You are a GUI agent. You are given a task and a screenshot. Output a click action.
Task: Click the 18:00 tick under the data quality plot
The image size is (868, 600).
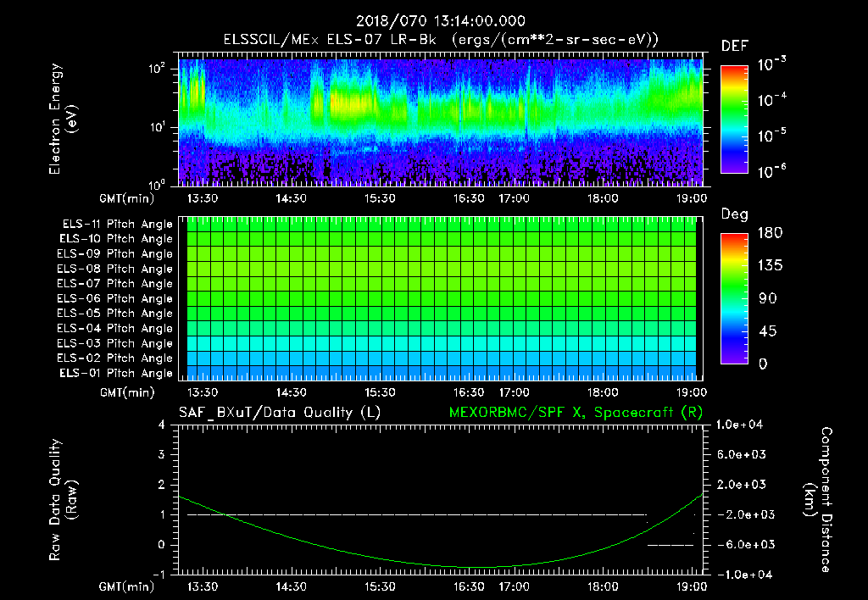pyautogui.click(x=603, y=586)
